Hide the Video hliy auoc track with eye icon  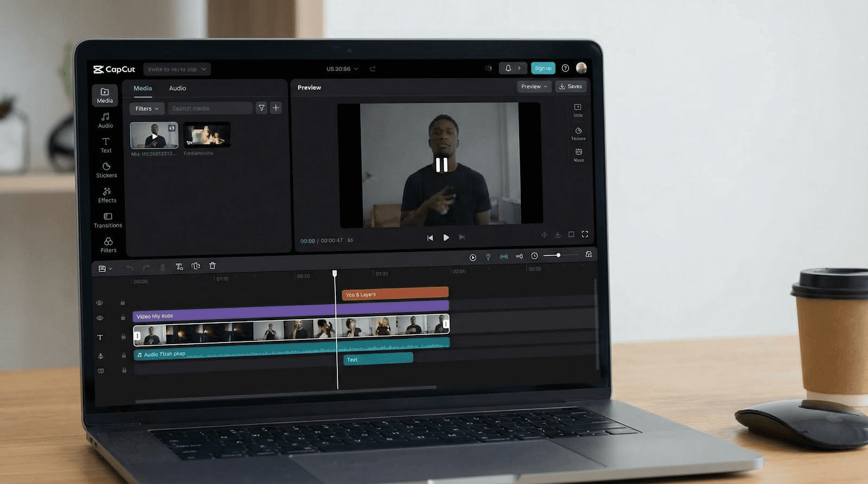point(100,318)
